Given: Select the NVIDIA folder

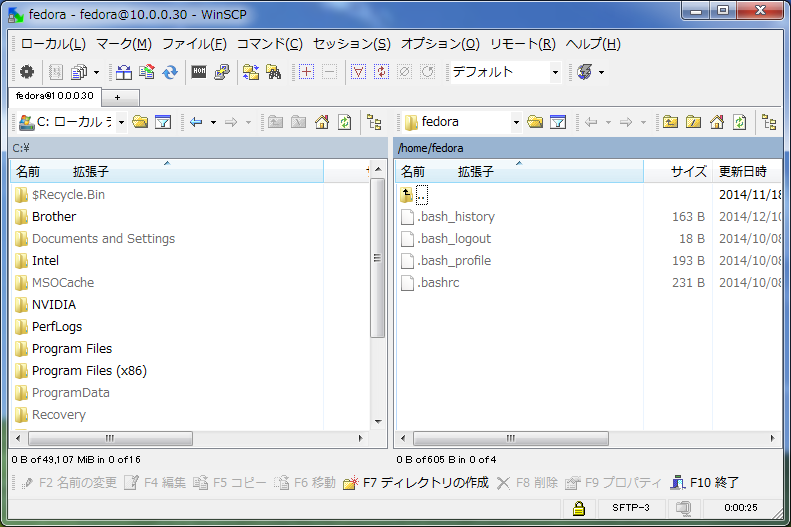Looking at the screenshot, I should pyautogui.click(x=45, y=305).
